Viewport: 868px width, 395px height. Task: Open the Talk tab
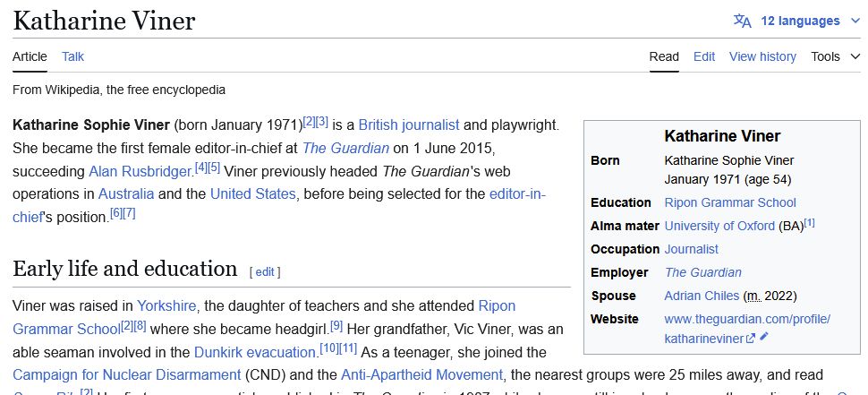(72, 56)
